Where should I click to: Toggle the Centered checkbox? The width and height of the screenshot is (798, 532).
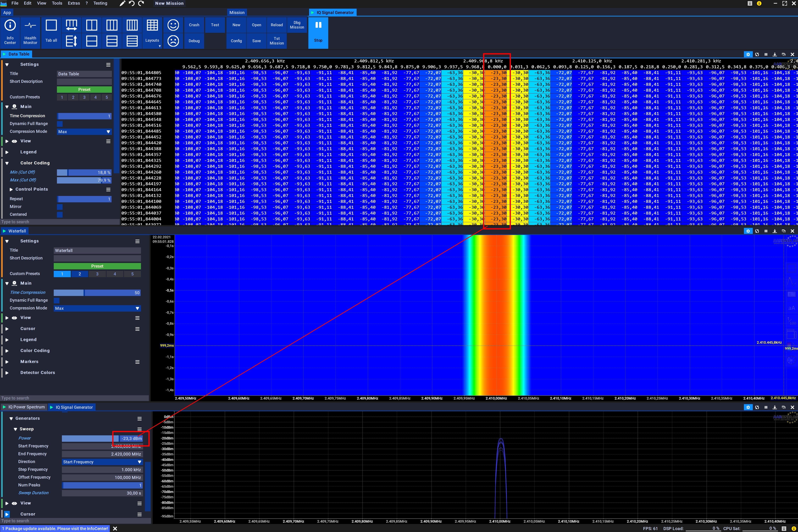point(60,214)
